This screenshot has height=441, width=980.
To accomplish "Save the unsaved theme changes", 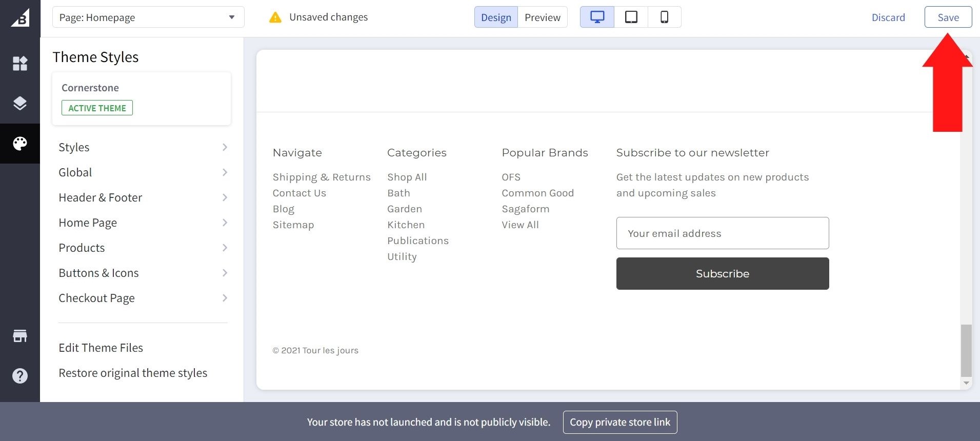I will pyautogui.click(x=948, y=17).
